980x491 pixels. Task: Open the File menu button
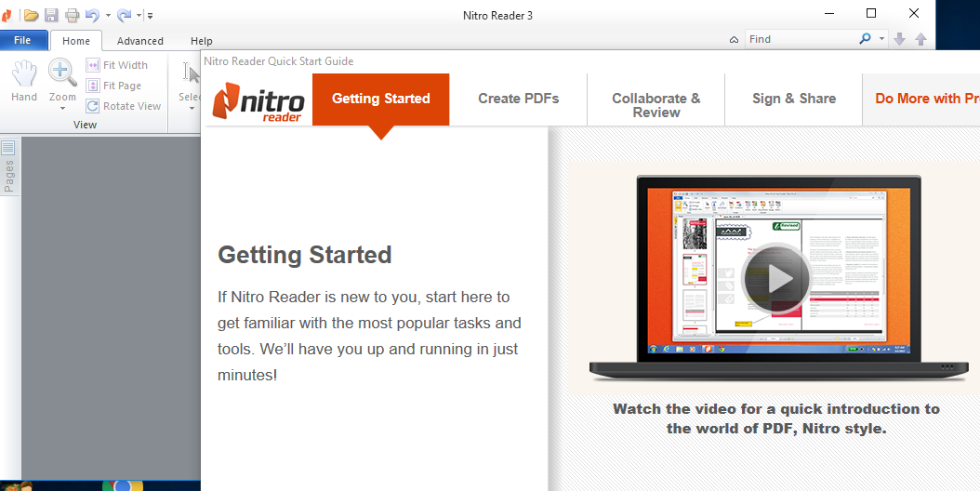(x=22, y=40)
